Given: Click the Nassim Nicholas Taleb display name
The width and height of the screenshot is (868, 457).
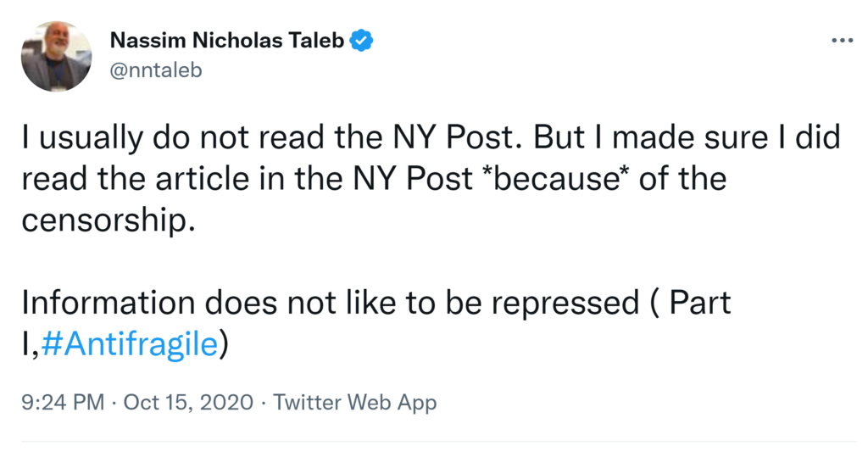Looking at the screenshot, I should [x=227, y=41].
